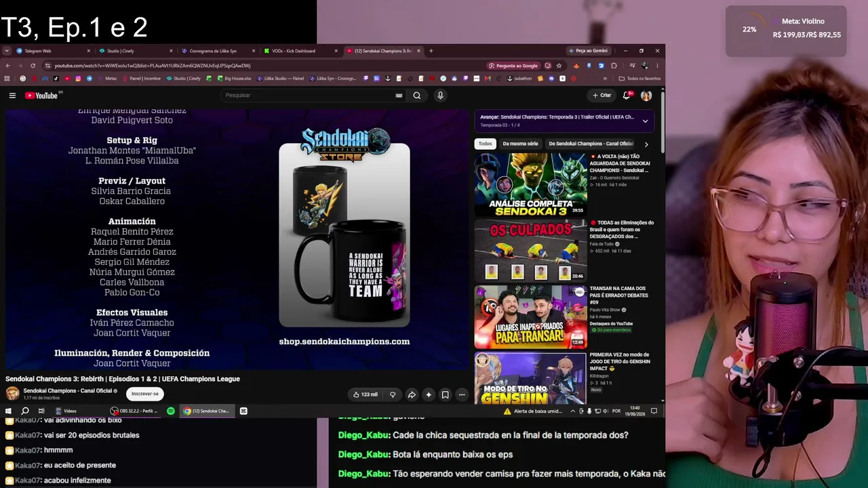
Task: Switch to VODs - Kick Dashboard tab
Action: pyautogui.click(x=300, y=51)
